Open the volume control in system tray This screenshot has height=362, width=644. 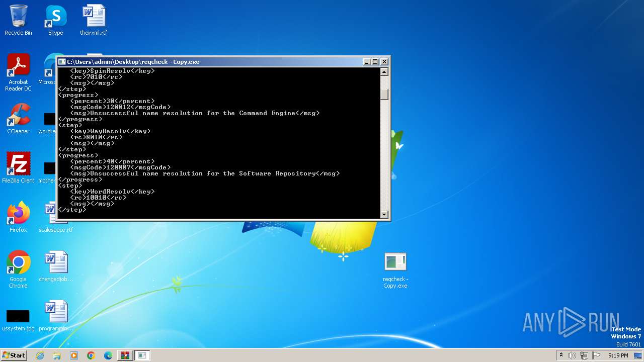pyautogui.click(x=572, y=355)
